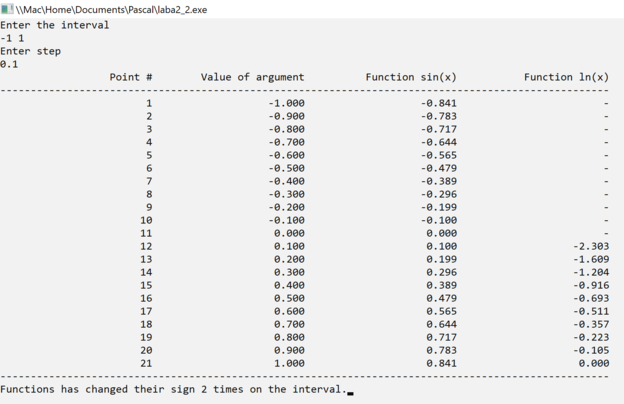Click the "Enter the interval" prompt line

click(x=55, y=25)
